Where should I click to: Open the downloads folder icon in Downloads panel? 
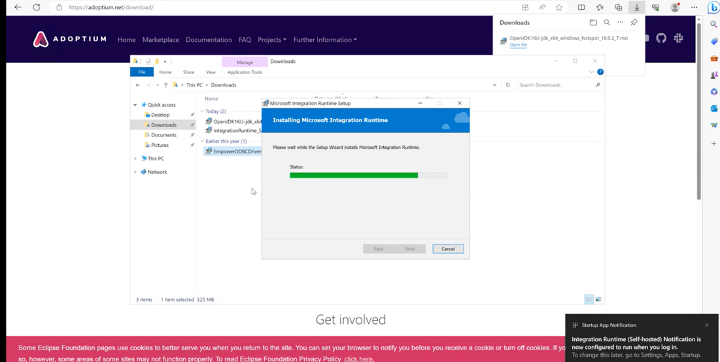coord(593,23)
